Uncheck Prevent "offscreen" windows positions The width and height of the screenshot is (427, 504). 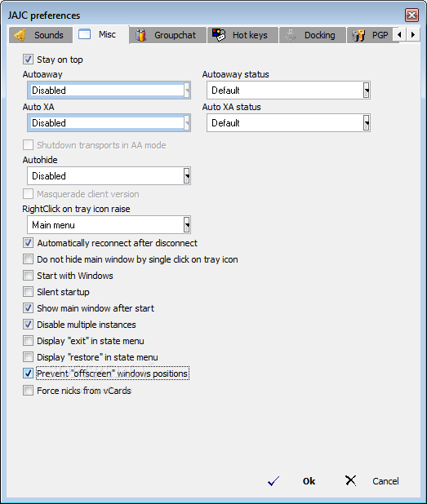click(x=28, y=374)
